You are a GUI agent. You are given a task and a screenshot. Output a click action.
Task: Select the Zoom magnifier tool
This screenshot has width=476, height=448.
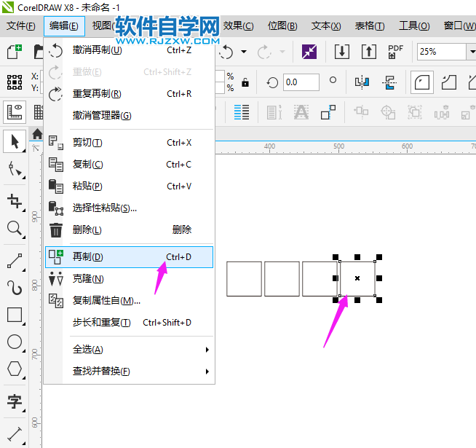click(x=15, y=228)
